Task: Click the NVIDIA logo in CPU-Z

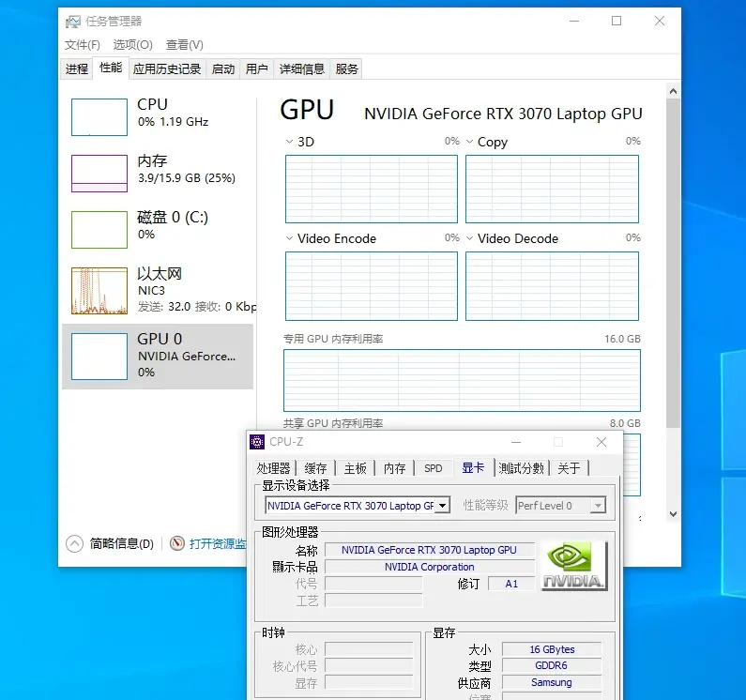Action: (x=574, y=566)
